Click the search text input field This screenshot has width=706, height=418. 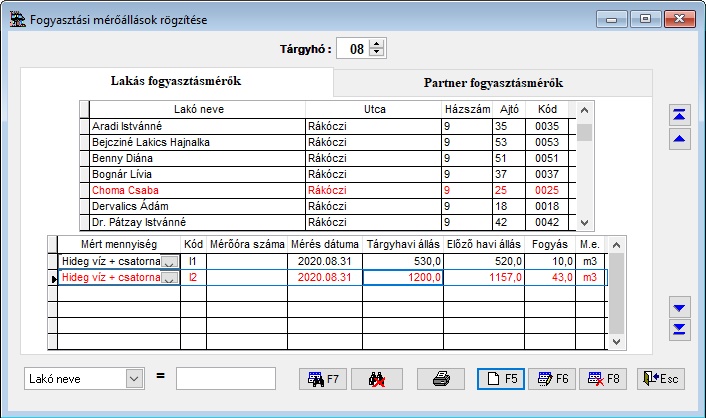(225, 379)
